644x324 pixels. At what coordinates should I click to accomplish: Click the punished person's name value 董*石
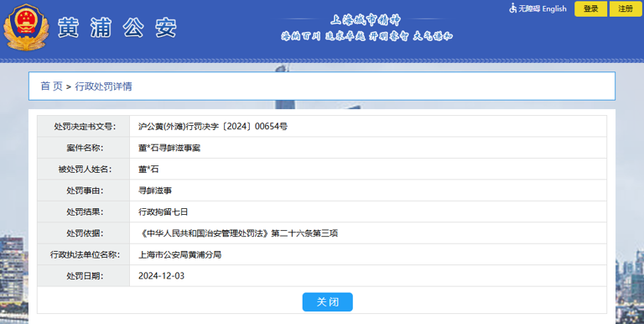pos(148,170)
